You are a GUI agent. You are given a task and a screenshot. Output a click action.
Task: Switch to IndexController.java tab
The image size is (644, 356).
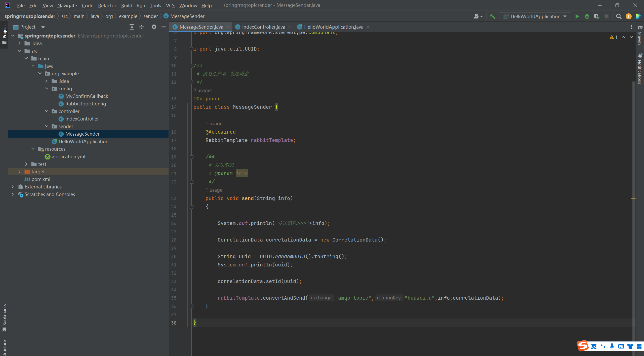tap(263, 27)
